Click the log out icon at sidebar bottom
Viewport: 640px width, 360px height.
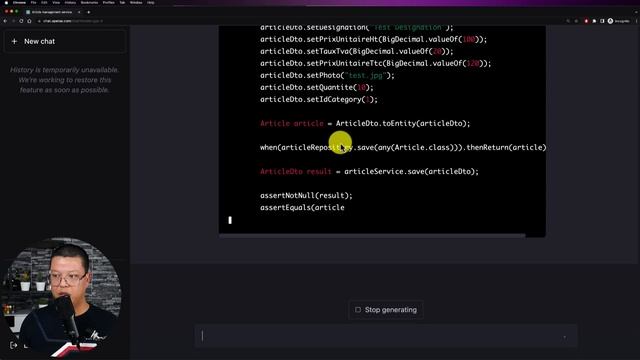(x=13, y=345)
